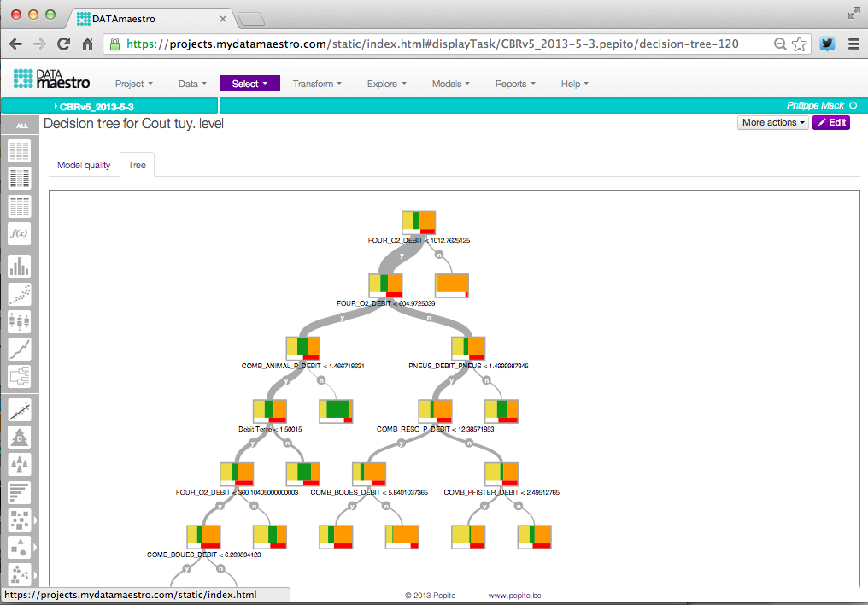Click the root node of the decision tree

point(419,222)
